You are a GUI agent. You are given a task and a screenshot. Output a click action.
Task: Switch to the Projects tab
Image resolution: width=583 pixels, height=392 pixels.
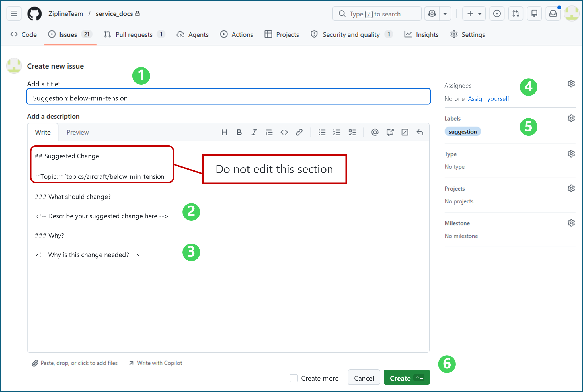pyautogui.click(x=282, y=34)
